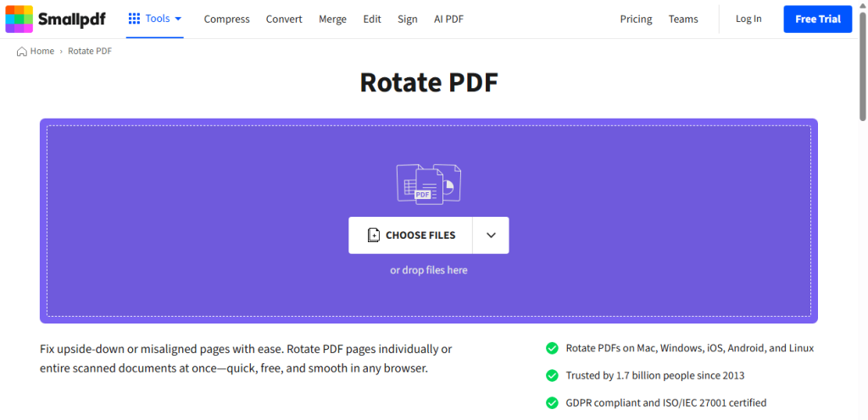Viewport: 868px width, 420px height.
Task: Open the file source dropdown arrow
Action: (x=491, y=235)
